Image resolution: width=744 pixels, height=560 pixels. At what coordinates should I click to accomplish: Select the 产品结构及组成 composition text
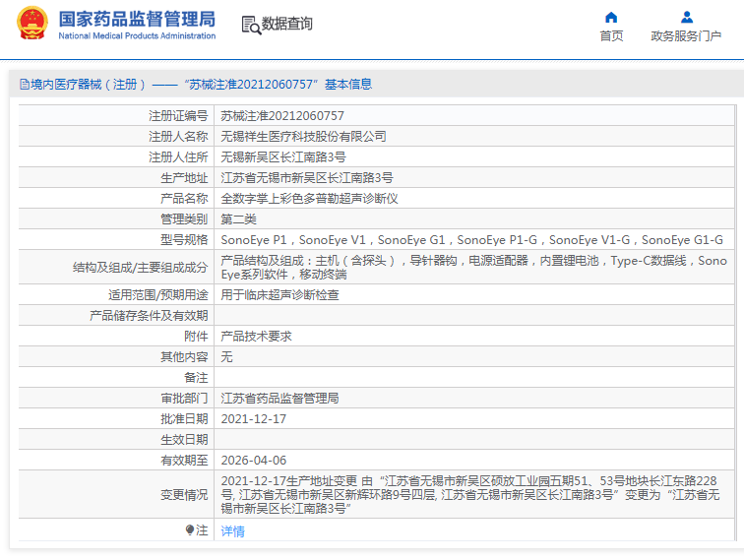pyautogui.click(x=473, y=267)
